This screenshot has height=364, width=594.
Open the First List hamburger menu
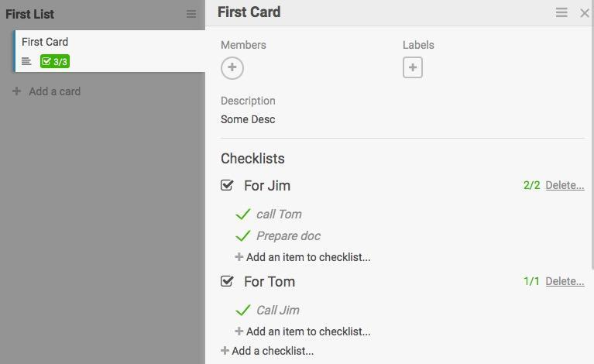[x=191, y=14]
